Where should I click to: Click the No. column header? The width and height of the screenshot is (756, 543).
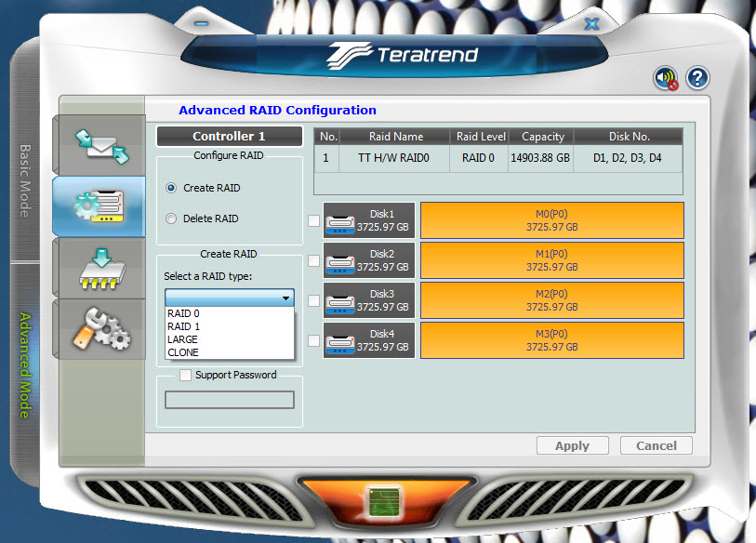pyautogui.click(x=328, y=137)
